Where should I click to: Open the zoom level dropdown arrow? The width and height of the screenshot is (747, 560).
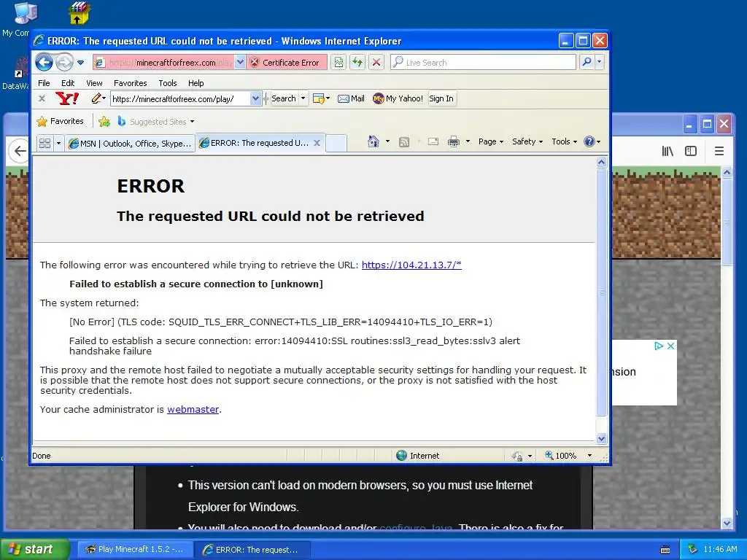[x=589, y=456]
